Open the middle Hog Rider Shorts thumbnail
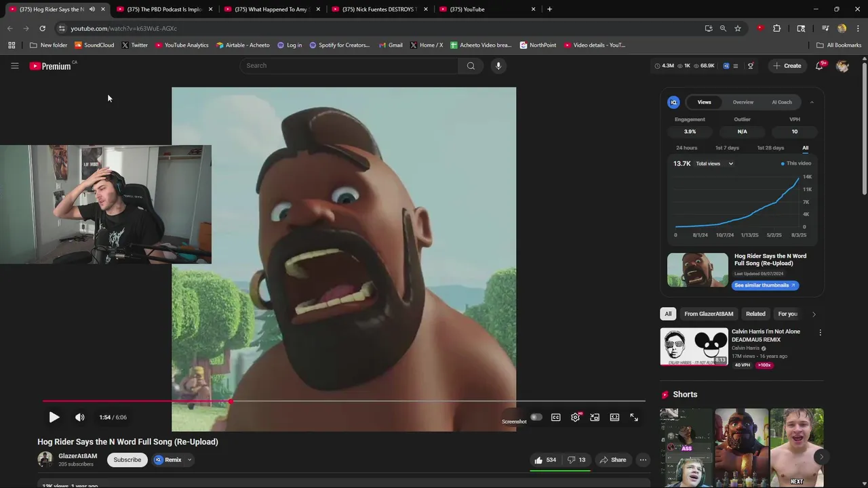Image resolution: width=868 pixels, height=488 pixels. tap(741, 447)
